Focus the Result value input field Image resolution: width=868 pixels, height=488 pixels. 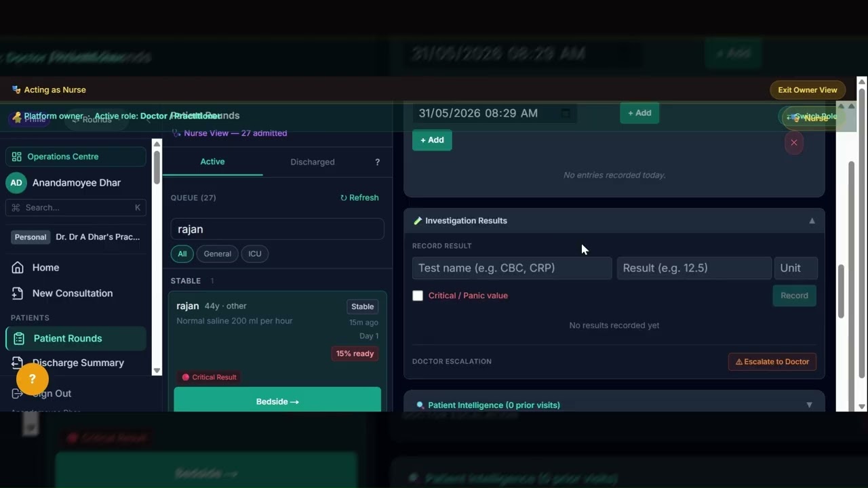[x=694, y=268]
